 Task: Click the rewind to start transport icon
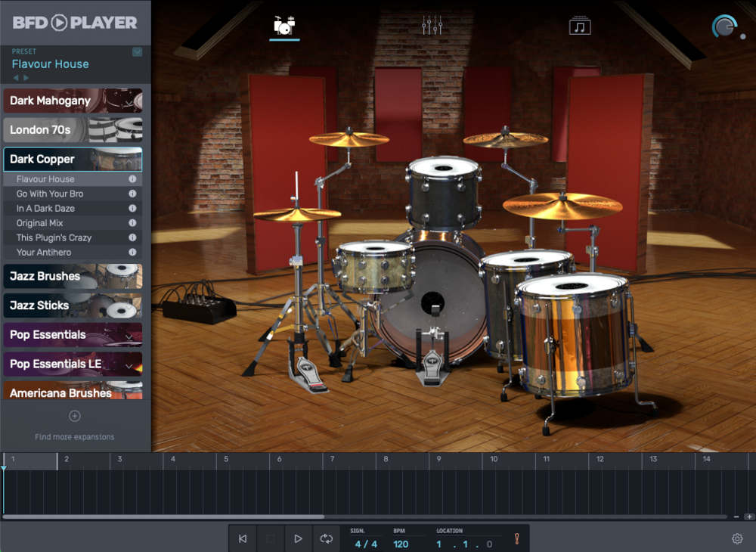(x=243, y=538)
